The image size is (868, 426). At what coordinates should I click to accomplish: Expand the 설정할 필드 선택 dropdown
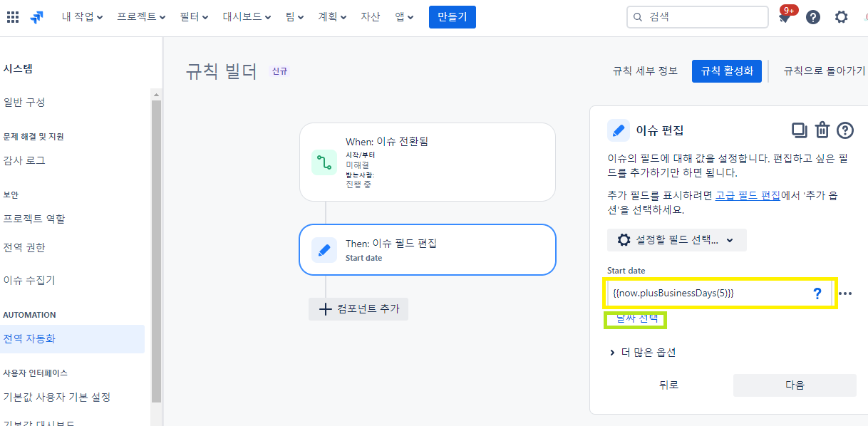677,240
